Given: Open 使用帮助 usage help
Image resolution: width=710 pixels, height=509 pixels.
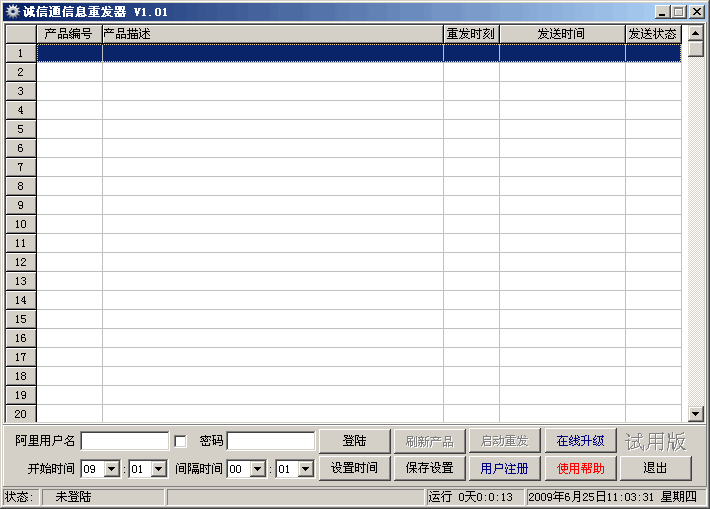Looking at the screenshot, I should coord(580,468).
